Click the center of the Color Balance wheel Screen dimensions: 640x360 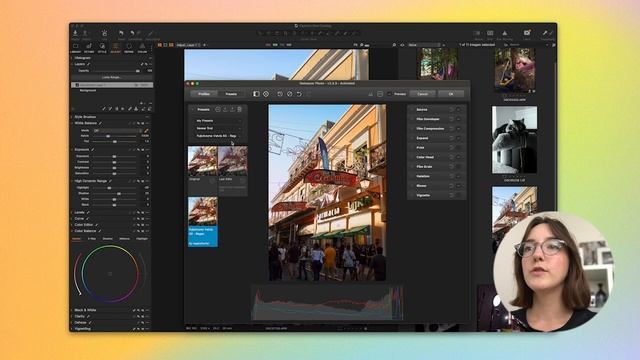[x=110, y=274]
